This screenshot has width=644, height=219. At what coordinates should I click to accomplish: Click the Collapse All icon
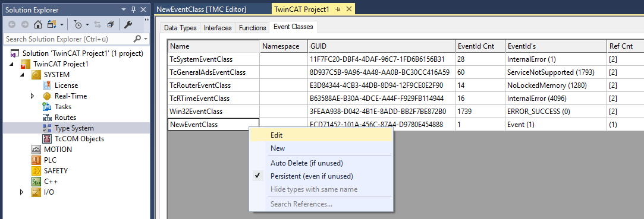click(x=111, y=24)
